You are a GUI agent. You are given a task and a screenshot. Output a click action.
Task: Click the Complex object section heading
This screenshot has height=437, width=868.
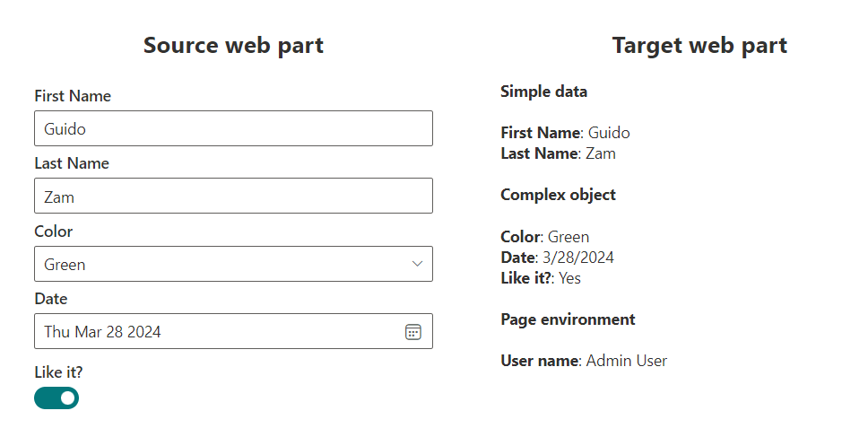click(558, 195)
